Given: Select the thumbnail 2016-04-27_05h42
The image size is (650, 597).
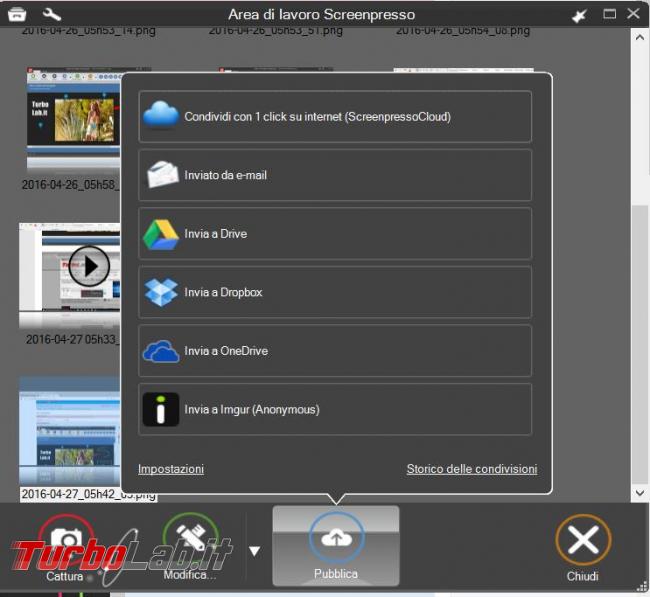Looking at the screenshot, I should click(70, 430).
